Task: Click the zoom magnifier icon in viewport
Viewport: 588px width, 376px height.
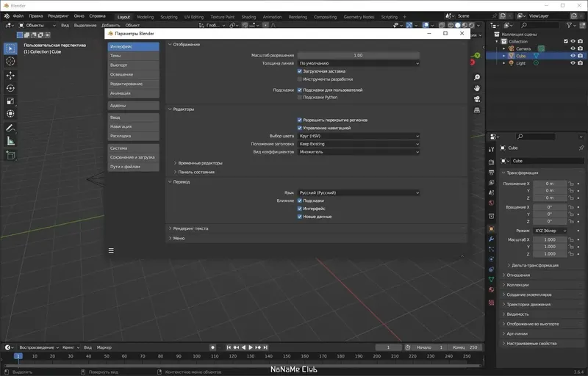Action: point(477,77)
